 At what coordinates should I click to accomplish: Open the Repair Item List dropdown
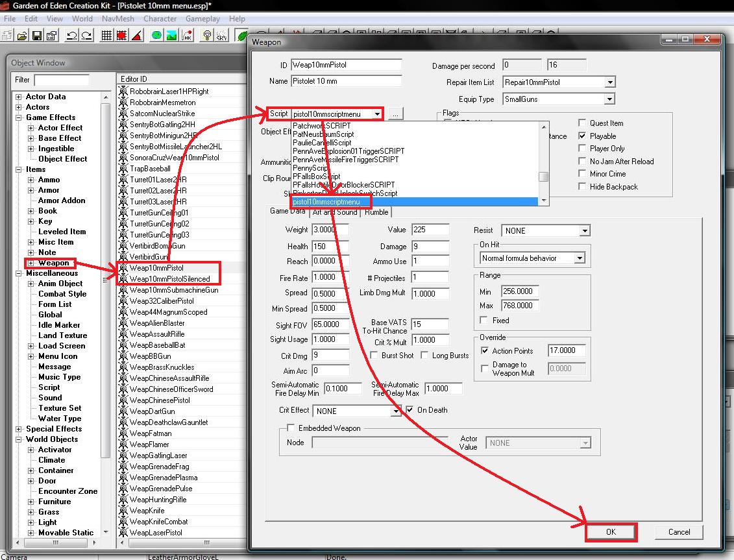pos(609,82)
